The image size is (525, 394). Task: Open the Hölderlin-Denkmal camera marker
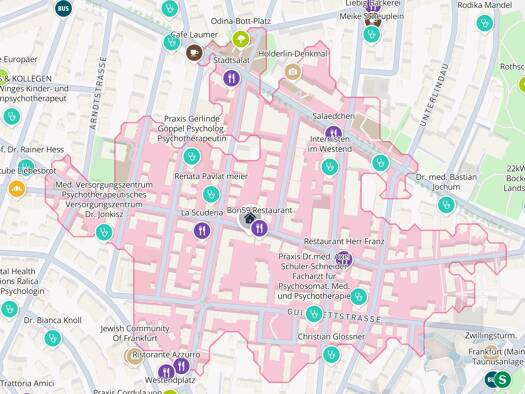point(293,72)
